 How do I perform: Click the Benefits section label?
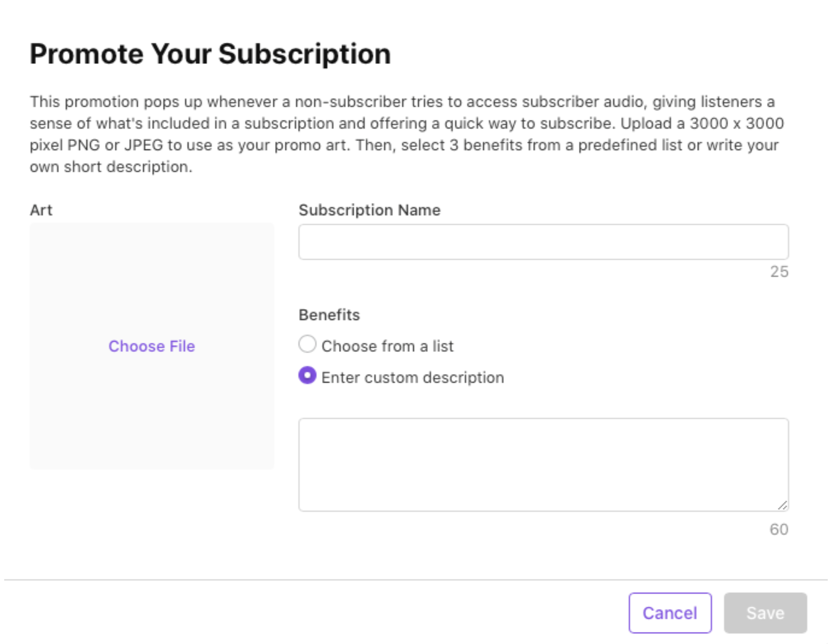click(x=329, y=314)
